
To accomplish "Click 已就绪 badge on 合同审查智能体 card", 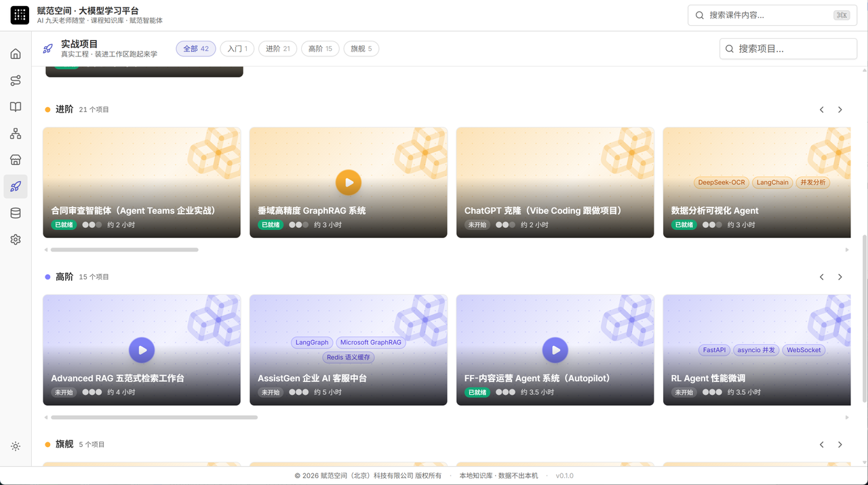I will click(x=64, y=225).
